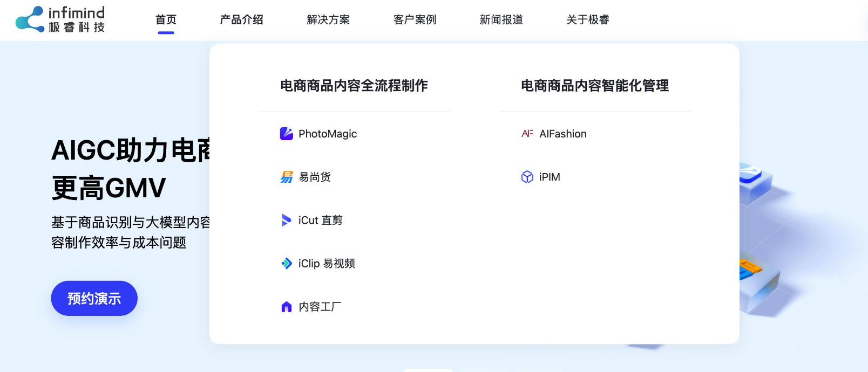
Task: Click the 基于商品识别与大模型 subtitle line
Action: (x=131, y=222)
